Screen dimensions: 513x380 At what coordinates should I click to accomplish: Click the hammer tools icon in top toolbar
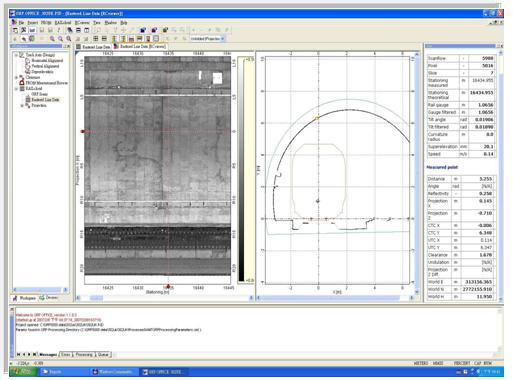point(24,30)
